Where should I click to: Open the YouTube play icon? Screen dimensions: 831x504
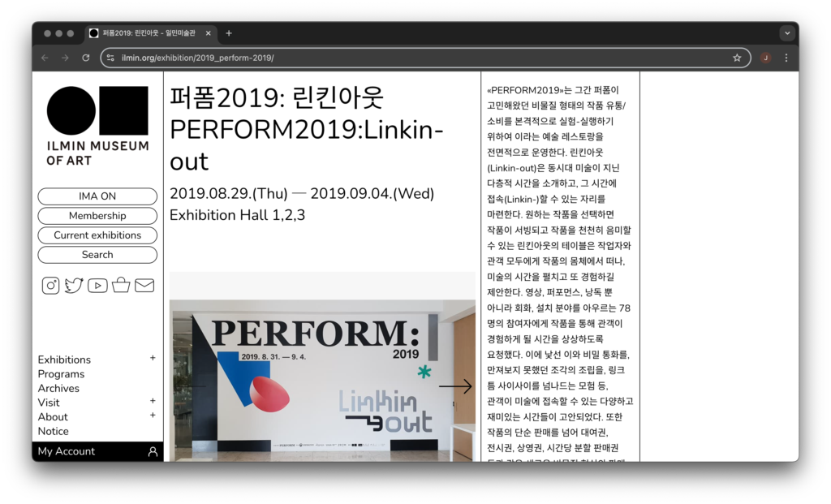97,285
